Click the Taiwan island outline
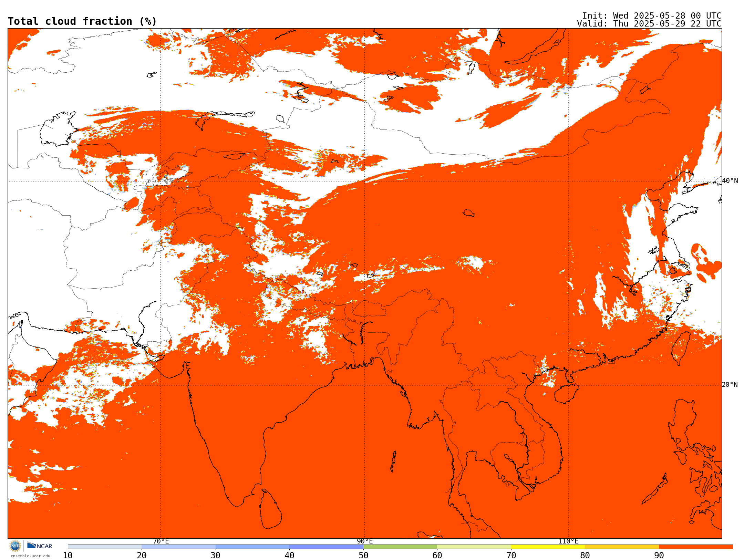This screenshot has width=744, height=560. click(x=681, y=348)
